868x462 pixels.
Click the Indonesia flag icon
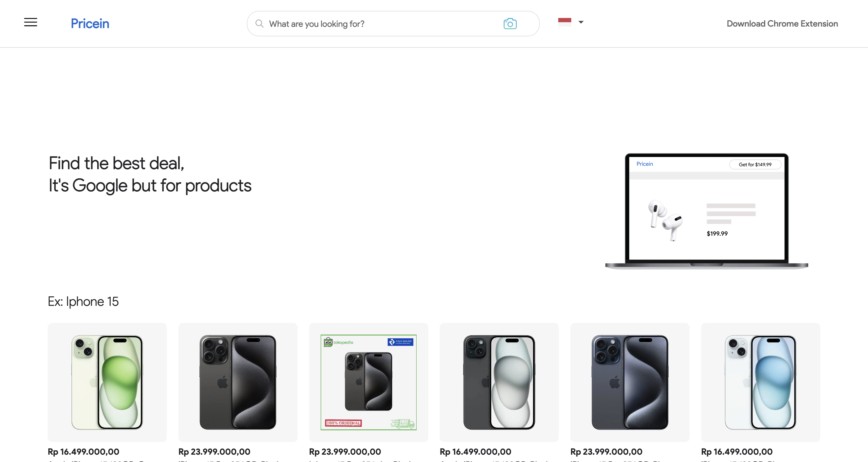(x=564, y=22)
